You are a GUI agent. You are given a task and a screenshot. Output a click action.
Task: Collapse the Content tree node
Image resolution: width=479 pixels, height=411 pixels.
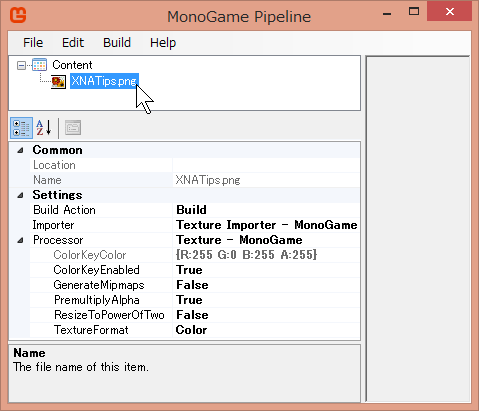pos(21,65)
